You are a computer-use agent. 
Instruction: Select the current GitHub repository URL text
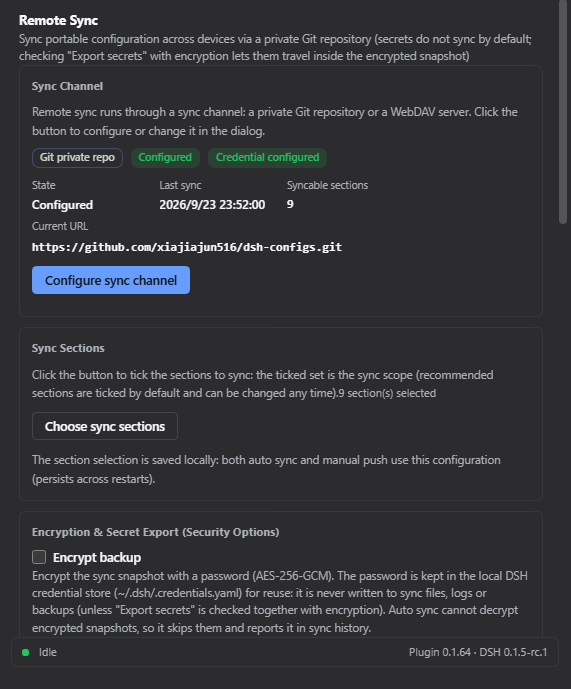[x=187, y=247]
